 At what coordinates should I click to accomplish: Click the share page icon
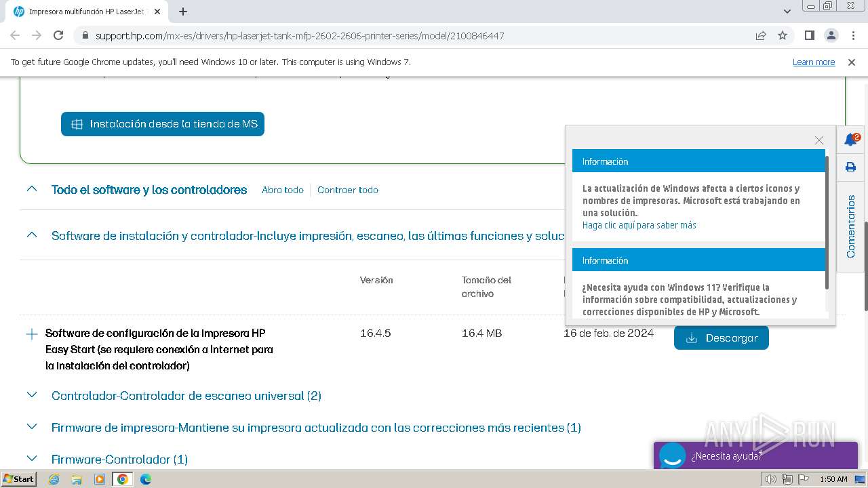click(x=761, y=35)
